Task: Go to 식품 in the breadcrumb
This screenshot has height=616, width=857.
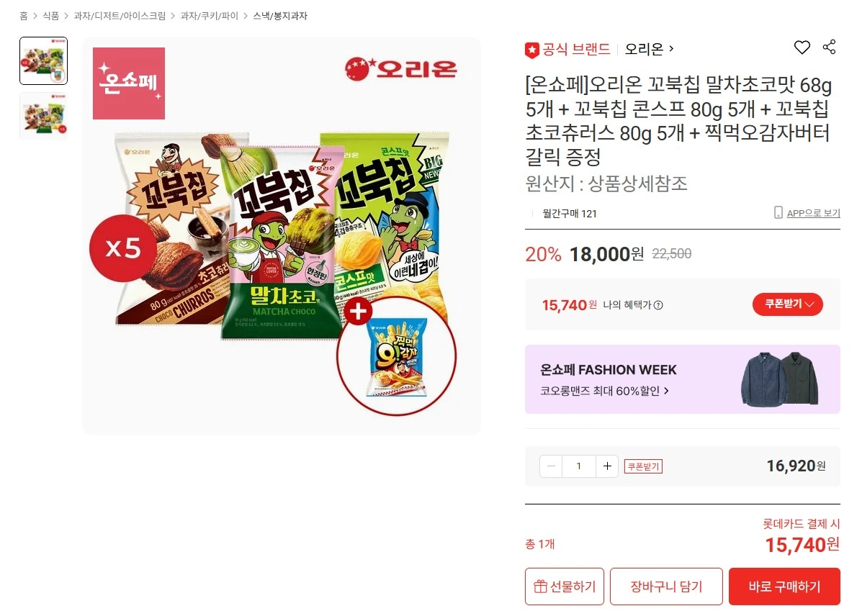Action: click(51, 16)
